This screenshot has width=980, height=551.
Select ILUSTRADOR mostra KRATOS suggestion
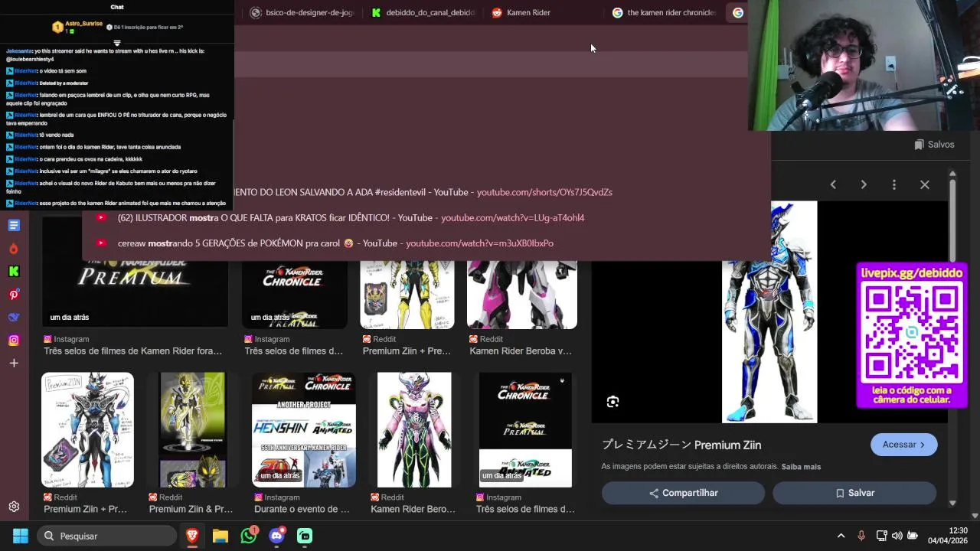click(x=426, y=217)
